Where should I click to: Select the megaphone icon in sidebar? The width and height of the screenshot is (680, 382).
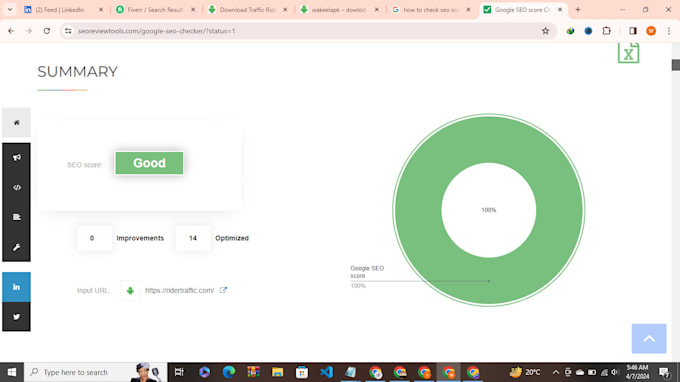pos(16,157)
